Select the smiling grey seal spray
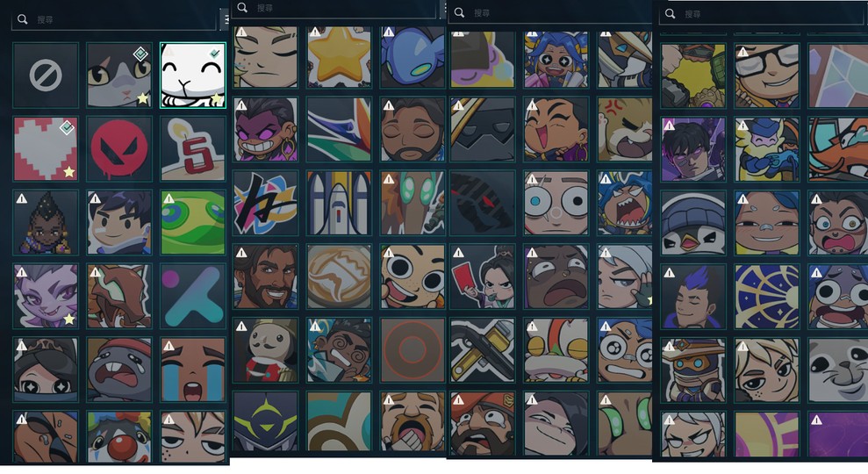This screenshot has height=474, width=868. click(x=838, y=370)
